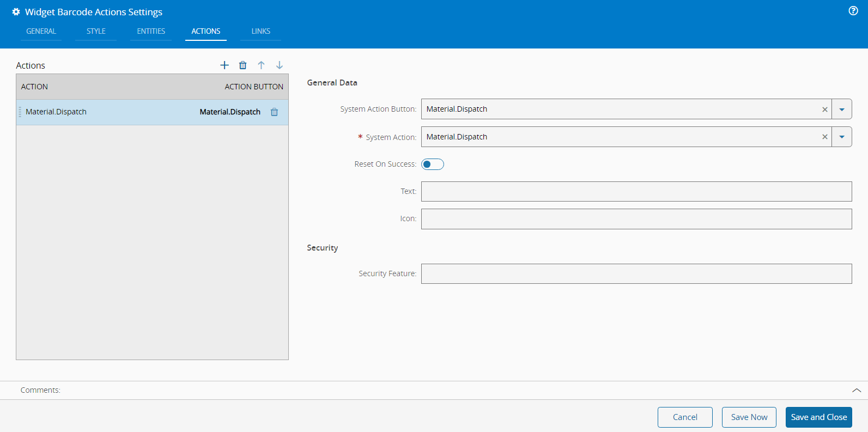
Task: Open help via question mark icon
Action: coord(853,11)
